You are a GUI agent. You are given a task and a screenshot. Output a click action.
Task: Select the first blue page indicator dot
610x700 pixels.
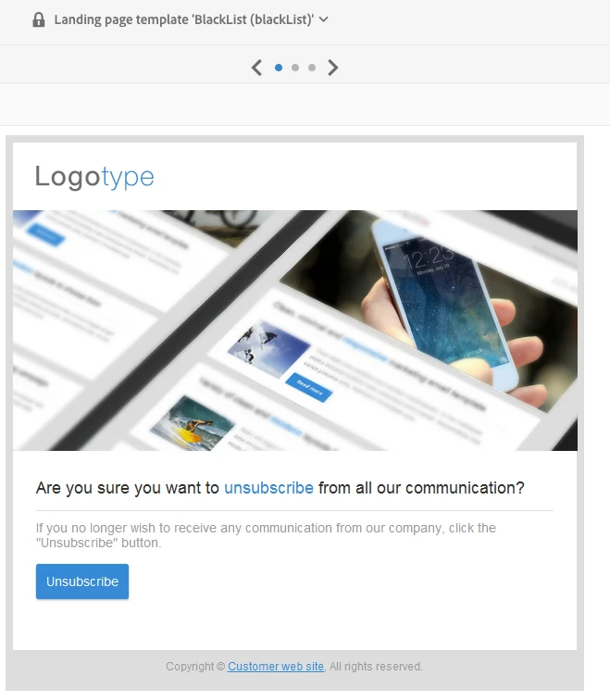pyautogui.click(x=279, y=68)
